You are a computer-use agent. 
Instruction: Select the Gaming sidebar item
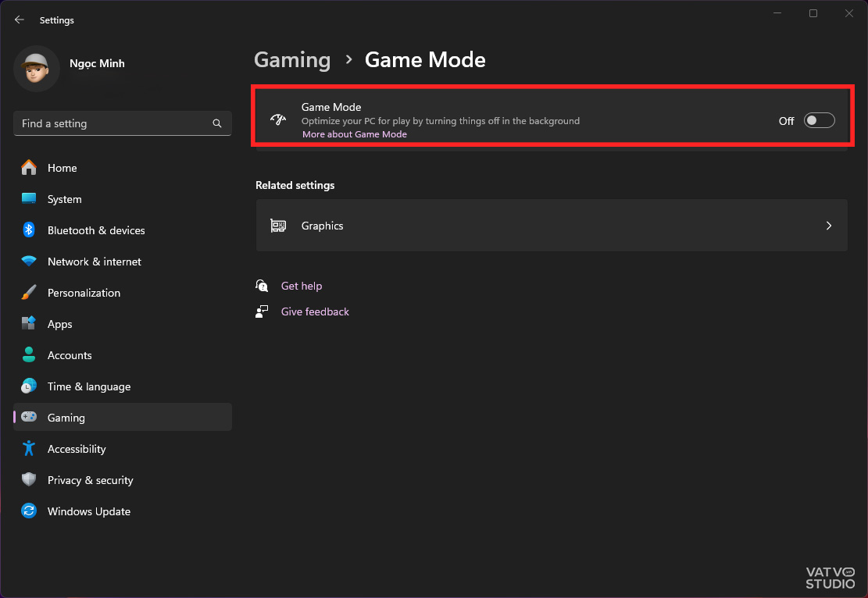(x=123, y=418)
